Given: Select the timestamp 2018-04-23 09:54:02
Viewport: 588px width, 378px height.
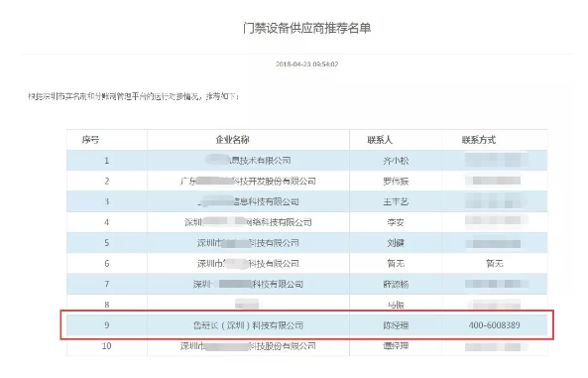Looking at the screenshot, I should [x=306, y=64].
